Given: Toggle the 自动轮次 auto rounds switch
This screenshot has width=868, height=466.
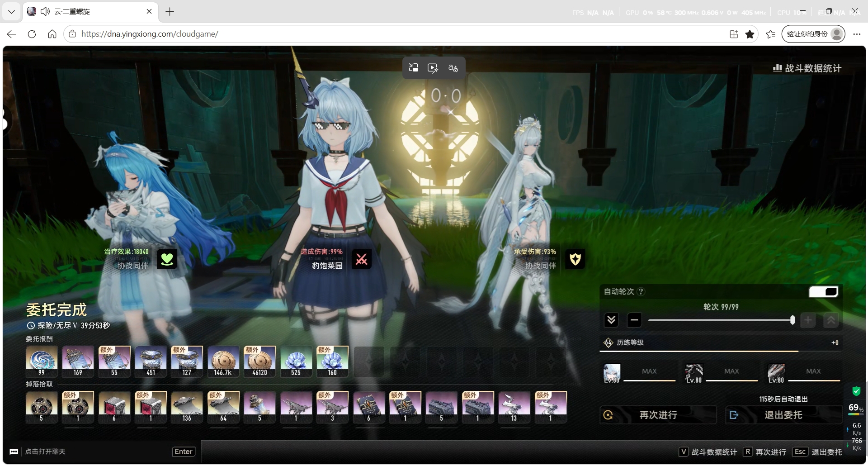Looking at the screenshot, I should [824, 292].
